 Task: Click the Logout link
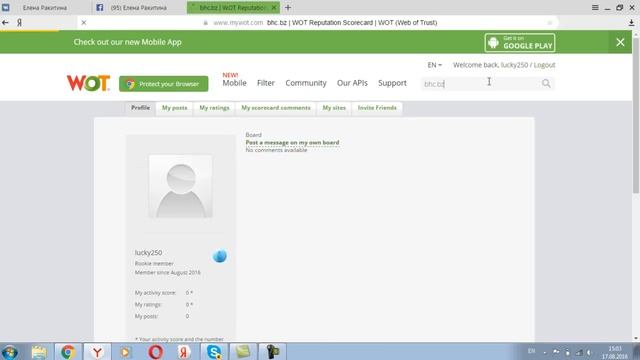(x=544, y=65)
